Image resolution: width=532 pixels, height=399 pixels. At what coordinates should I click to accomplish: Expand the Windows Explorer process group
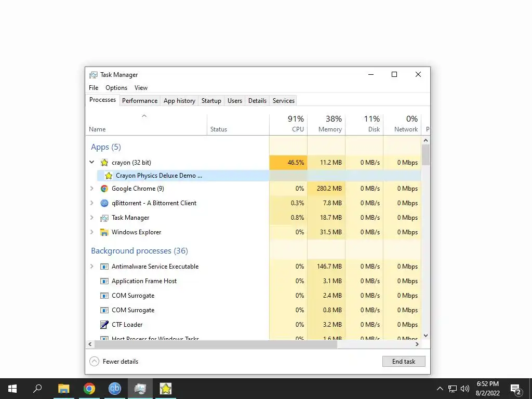91,232
